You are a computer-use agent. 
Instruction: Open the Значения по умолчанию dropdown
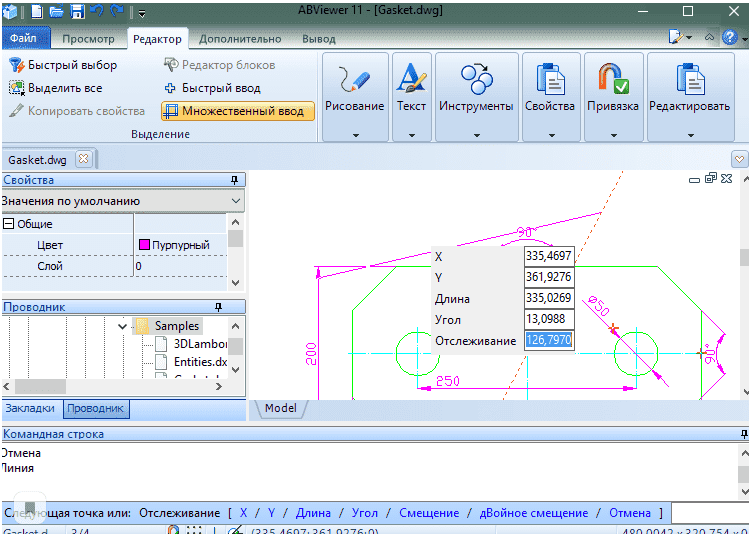[x=235, y=201]
